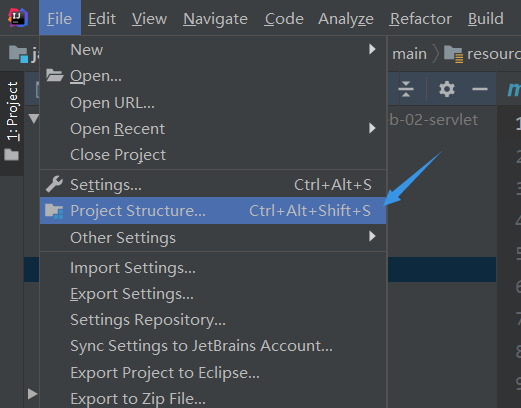Expand the New submenu arrow
Screen dimensions: 521x408
(372, 49)
